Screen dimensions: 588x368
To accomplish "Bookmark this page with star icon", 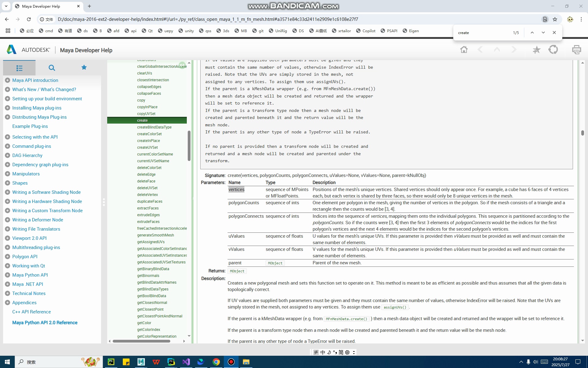I will pyautogui.click(x=555, y=19).
